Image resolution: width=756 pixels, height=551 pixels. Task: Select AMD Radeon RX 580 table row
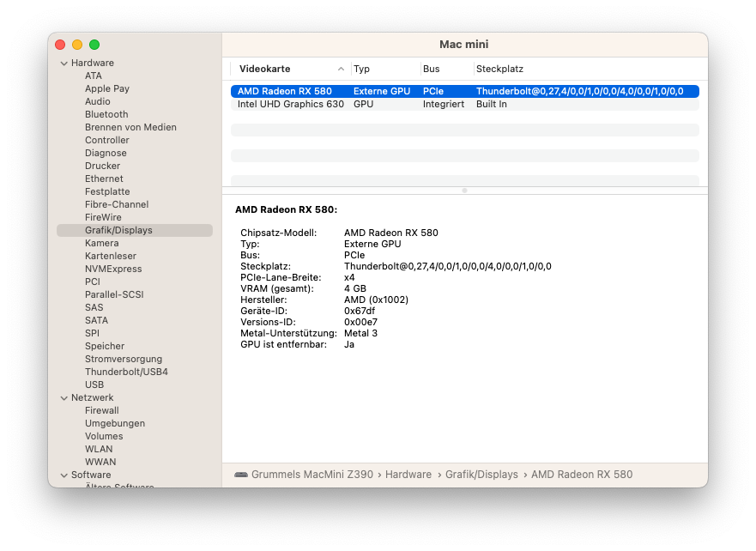[x=465, y=91]
